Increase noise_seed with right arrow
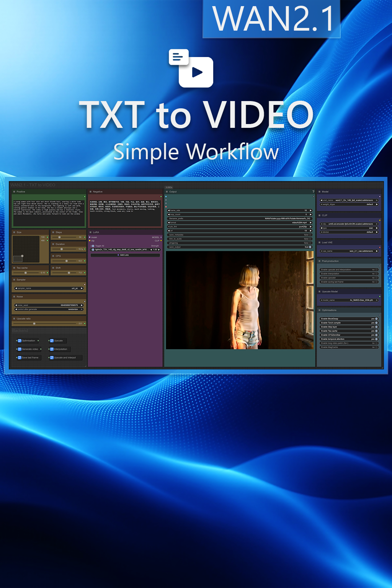Screen dimensions: 392x588 82,305
